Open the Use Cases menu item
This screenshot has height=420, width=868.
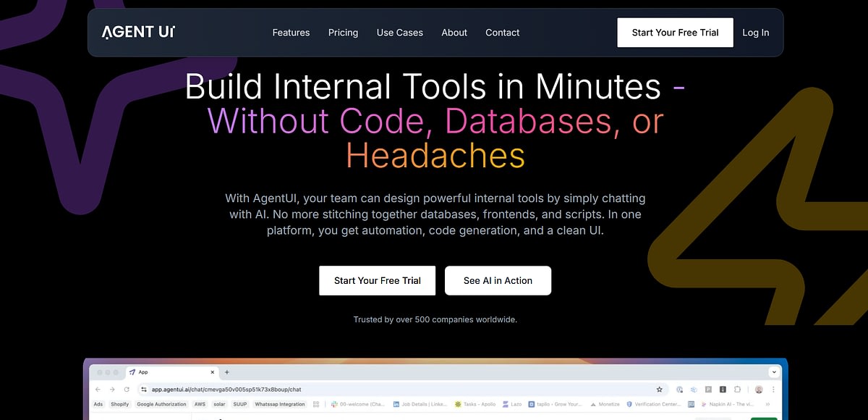(399, 33)
